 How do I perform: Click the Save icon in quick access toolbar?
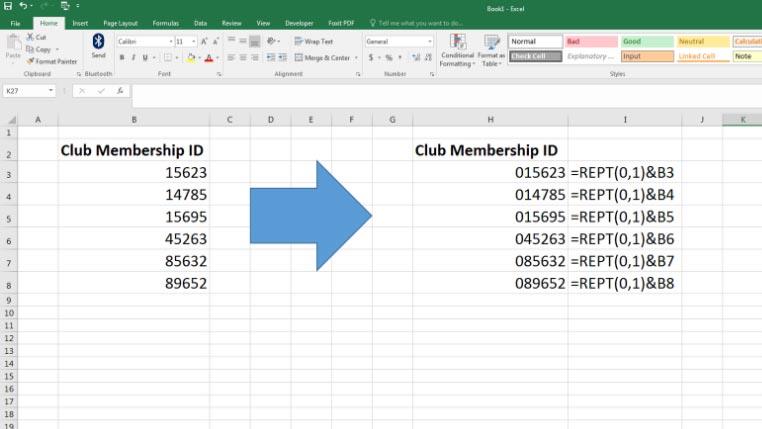(8, 6)
